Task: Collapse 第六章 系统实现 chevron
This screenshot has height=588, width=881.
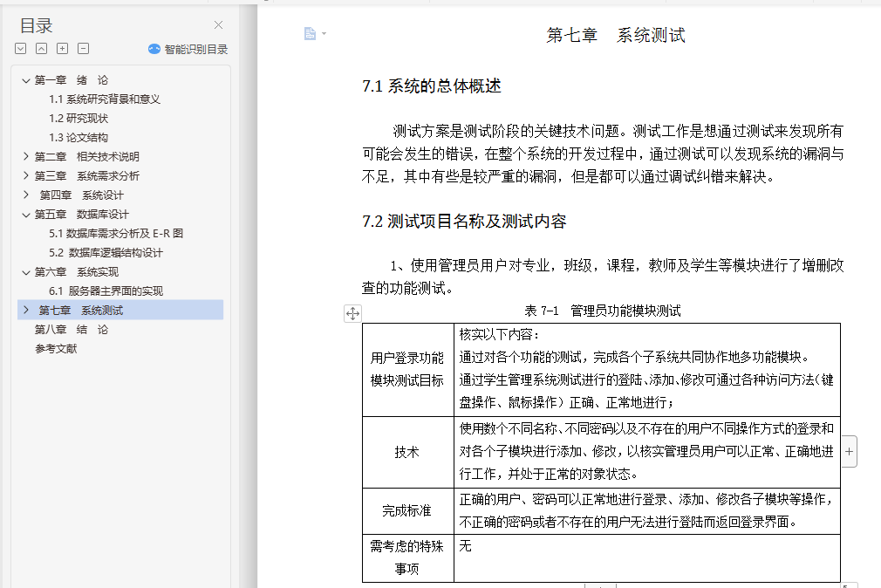Action: pyautogui.click(x=26, y=273)
